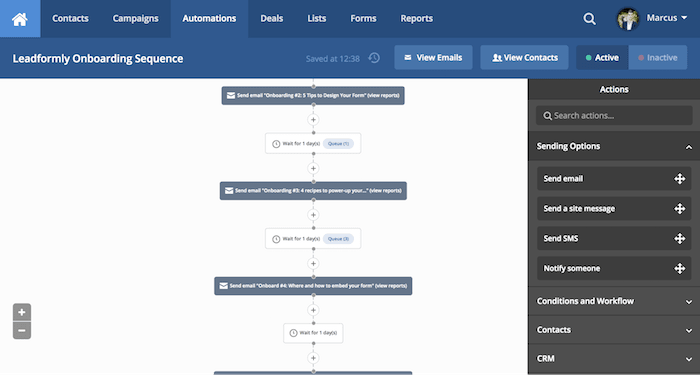Image resolution: width=700 pixels, height=375 pixels.
Task: Zoom out the automation canvas
Action: 22,331
